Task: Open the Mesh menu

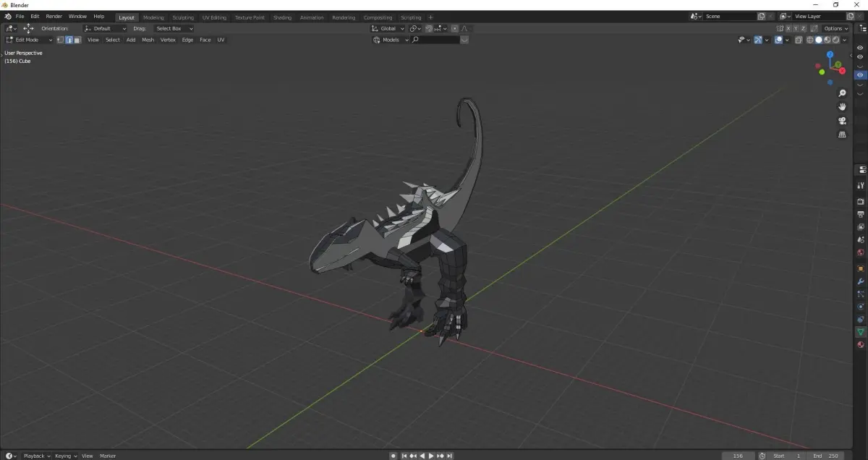Action: pyautogui.click(x=148, y=40)
